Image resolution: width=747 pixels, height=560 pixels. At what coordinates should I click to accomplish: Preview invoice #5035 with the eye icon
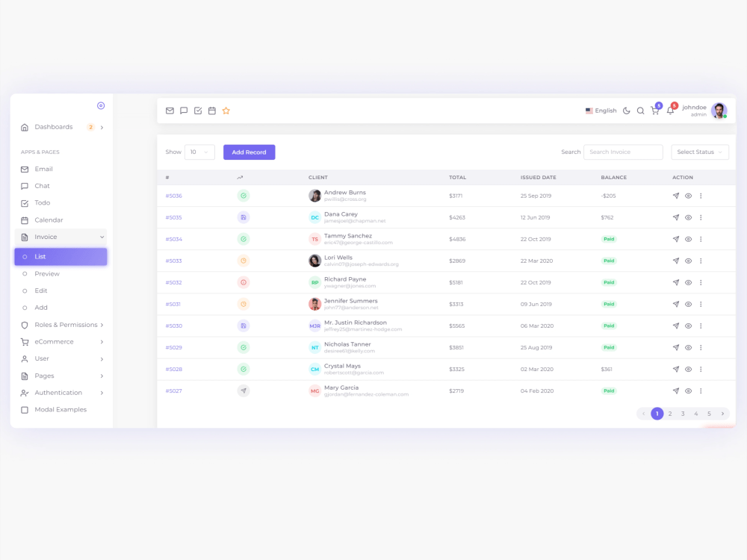(x=687, y=217)
